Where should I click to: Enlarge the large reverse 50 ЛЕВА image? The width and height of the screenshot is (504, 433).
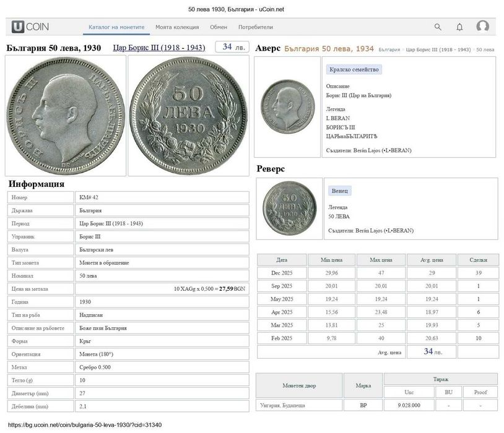[189, 116]
